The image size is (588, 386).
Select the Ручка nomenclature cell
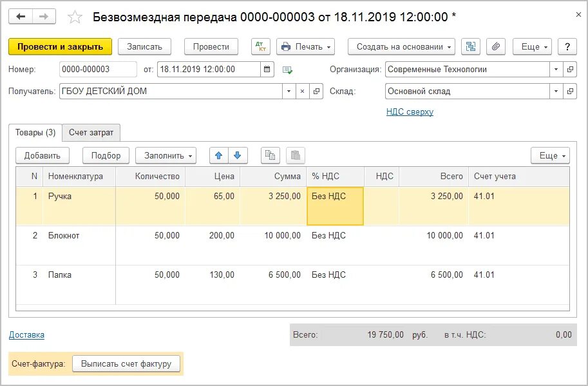[79, 206]
